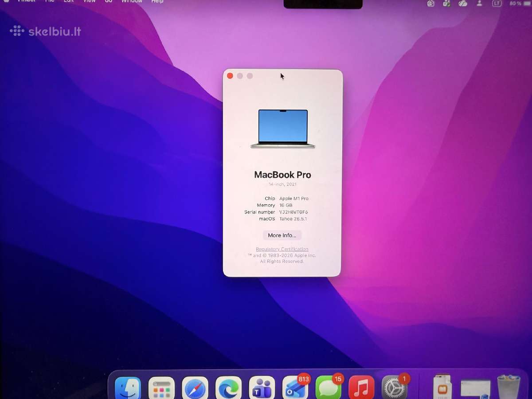Click the cloud status menu bar icon

[x=463, y=3]
